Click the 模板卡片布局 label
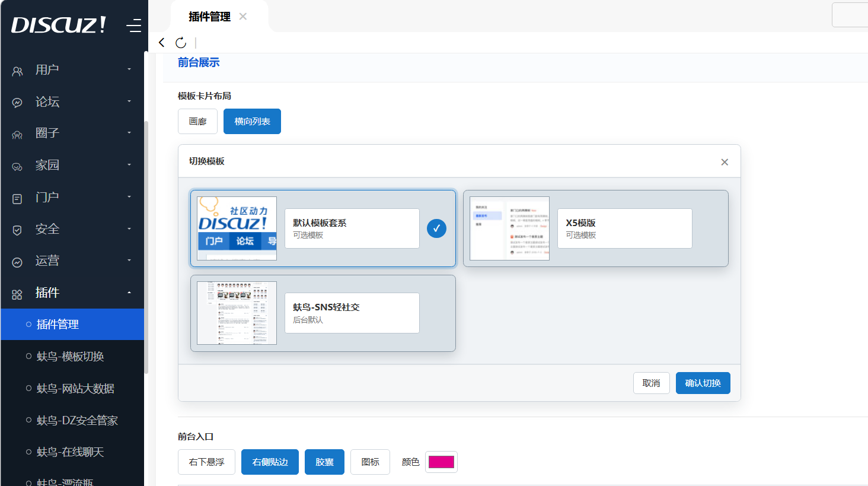This screenshot has width=868, height=486. (205, 96)
